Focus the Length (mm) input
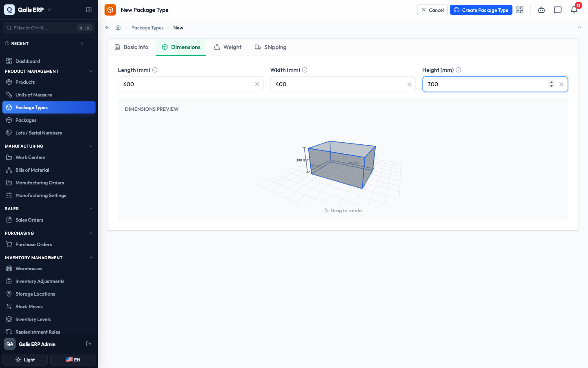The width and height of the screenshot is (588, 368). (191, 84)
